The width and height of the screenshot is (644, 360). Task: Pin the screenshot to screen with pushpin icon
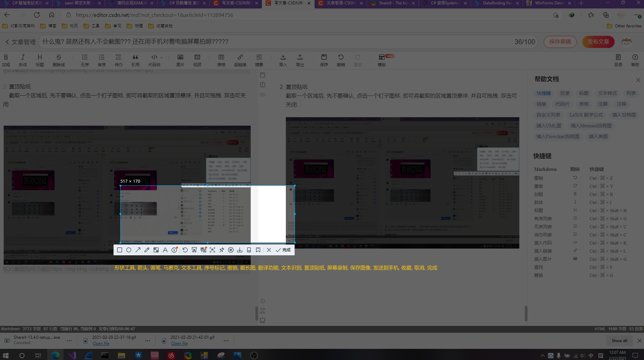coord(222,250)
